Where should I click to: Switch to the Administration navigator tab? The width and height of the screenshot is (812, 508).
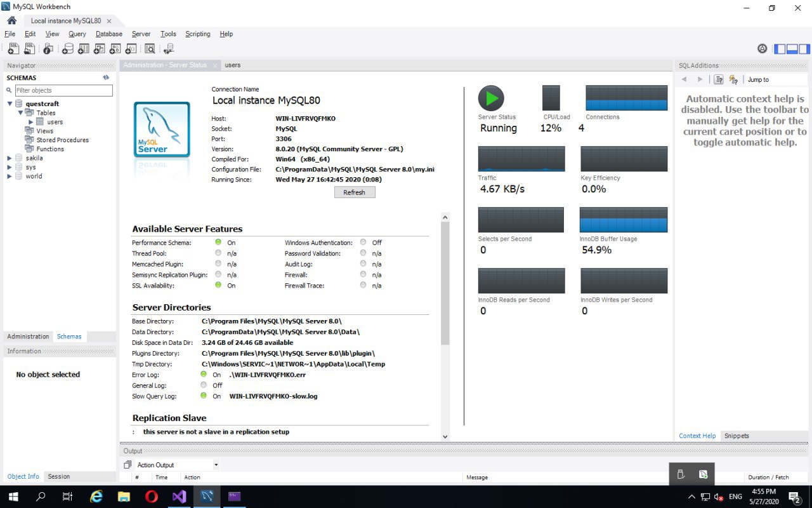pyautogui.click(x=28, y=337)
